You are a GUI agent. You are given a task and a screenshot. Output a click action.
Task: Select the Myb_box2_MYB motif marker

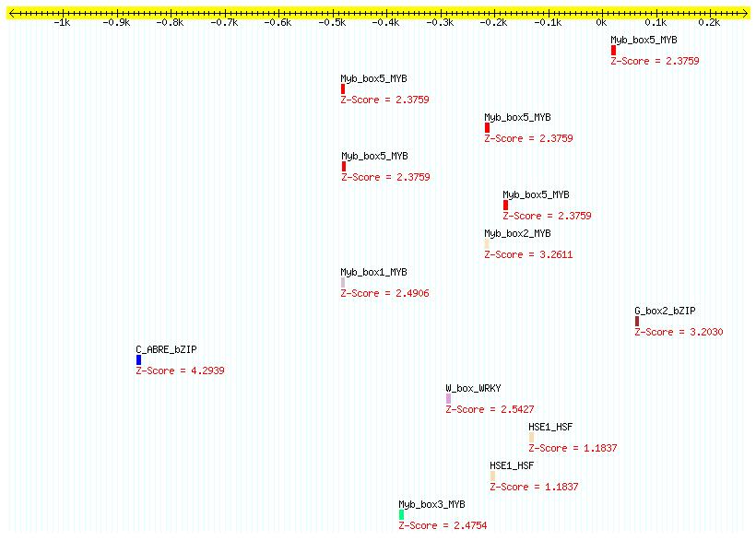[x=486, y=243]
